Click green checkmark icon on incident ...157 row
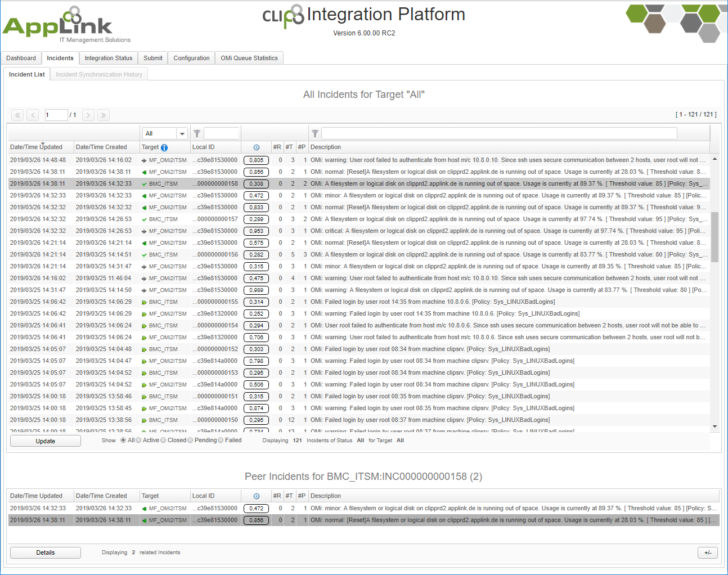 click(x=145, y=219)
